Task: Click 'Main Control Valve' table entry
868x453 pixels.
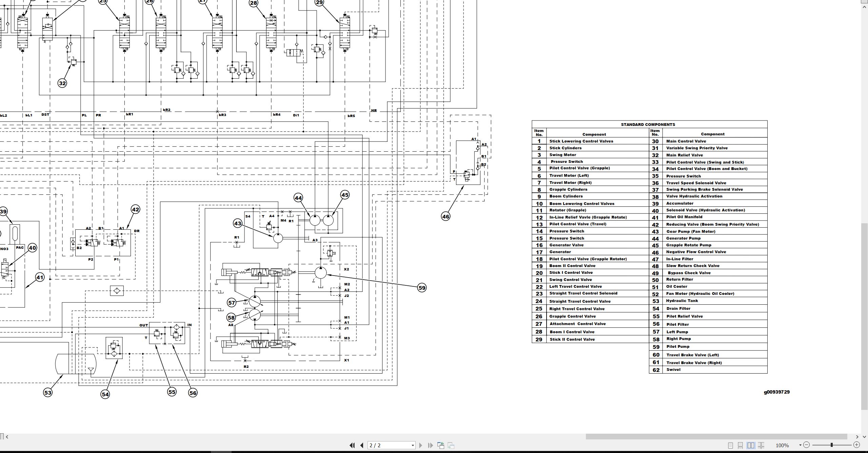Action: click(686, 141)
